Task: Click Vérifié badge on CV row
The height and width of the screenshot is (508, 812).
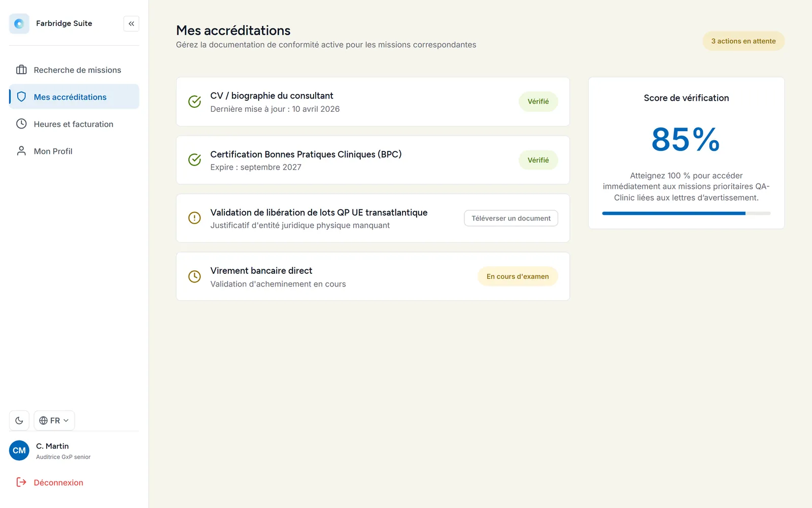Action: point(538,102)
